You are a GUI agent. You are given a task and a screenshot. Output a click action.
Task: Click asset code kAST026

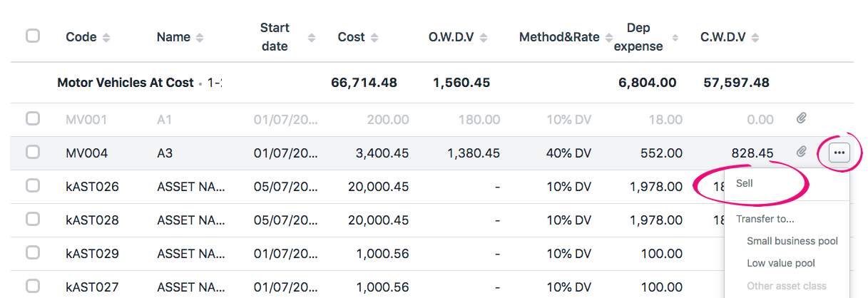tap(93, 187)
